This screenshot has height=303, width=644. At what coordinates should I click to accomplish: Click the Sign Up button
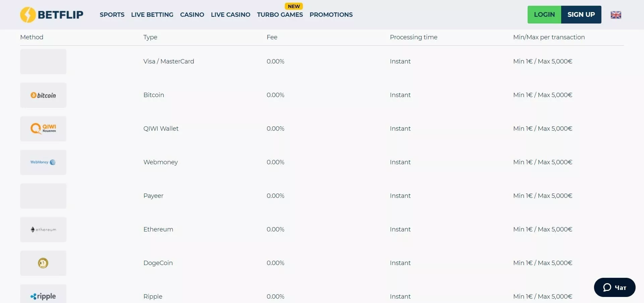click(x=581, y=15)
